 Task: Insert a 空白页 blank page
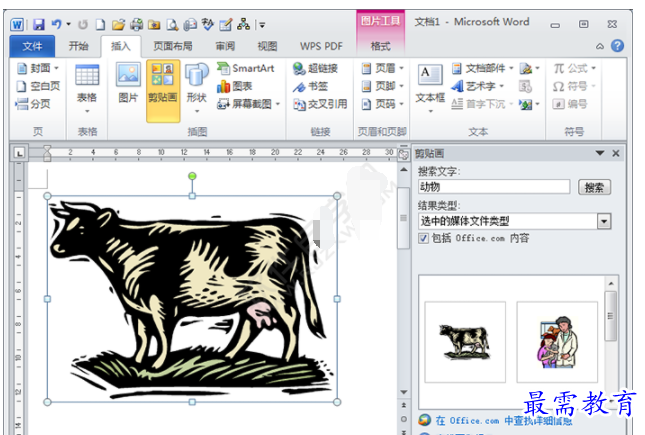[38, 86]
